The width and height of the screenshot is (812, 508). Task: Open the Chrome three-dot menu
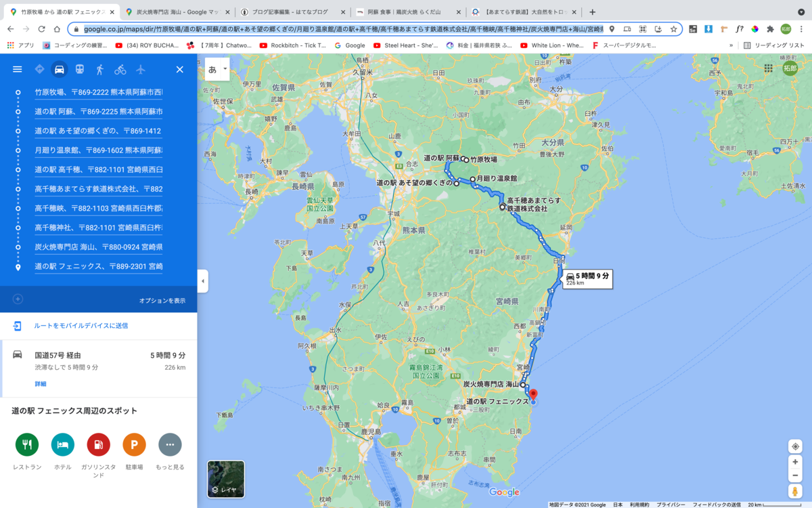point(801,29)
